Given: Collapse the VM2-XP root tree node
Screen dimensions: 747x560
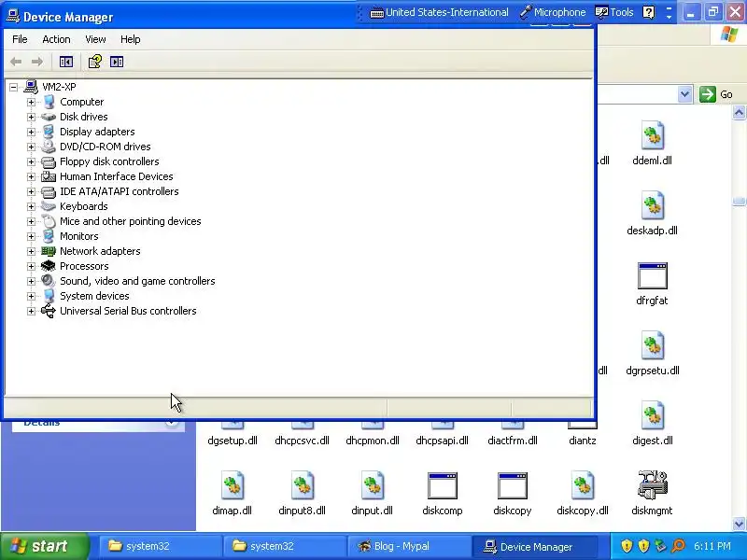Looking at the screenshot, I should tap(14, 87).
